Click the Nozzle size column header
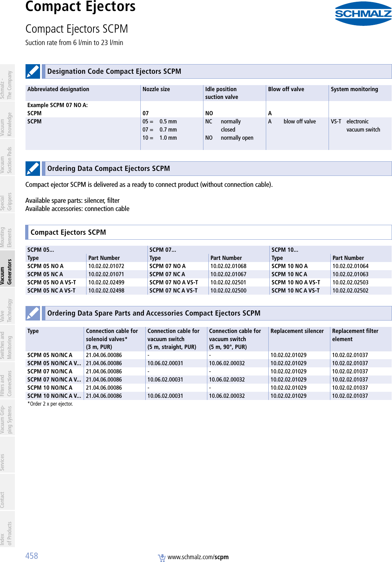392x562 pixels. (156, 89)
